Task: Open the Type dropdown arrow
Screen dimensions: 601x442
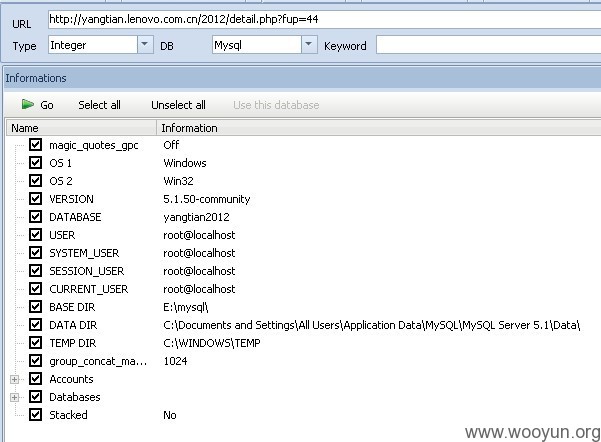Action: (x=145, y=44)
